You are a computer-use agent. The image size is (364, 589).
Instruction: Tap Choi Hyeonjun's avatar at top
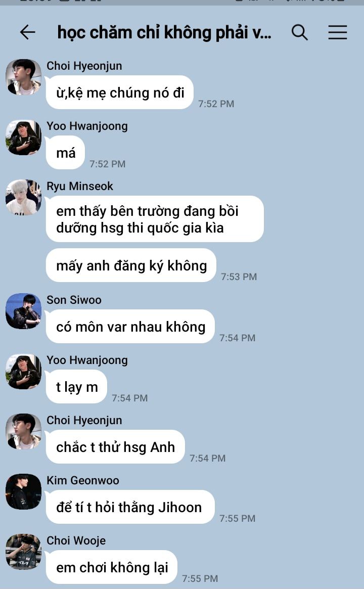click(23, 77)
